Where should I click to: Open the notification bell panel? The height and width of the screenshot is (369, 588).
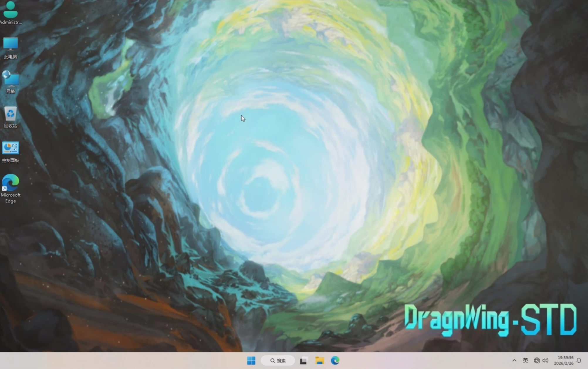pyautogui.click(x=579, y=360)
